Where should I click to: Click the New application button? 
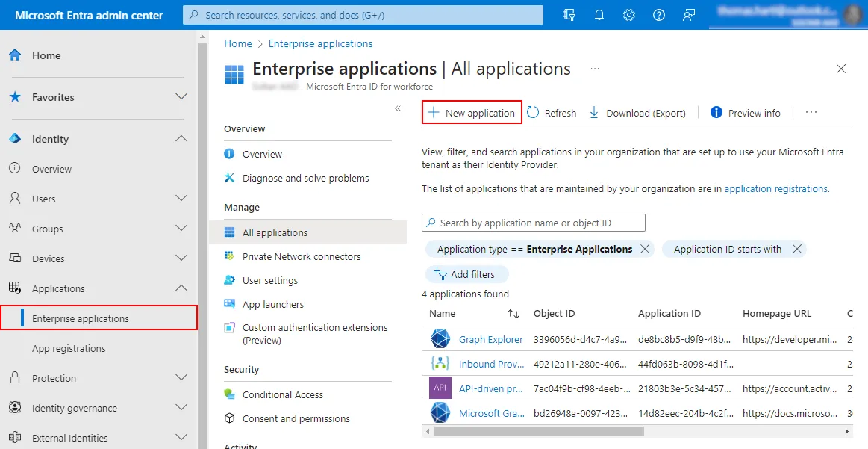pyautogui.click(x=471, y=112)
